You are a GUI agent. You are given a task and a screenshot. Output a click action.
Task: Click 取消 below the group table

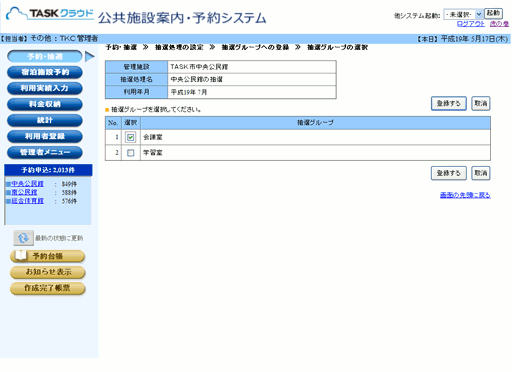(x=481, y=173)
